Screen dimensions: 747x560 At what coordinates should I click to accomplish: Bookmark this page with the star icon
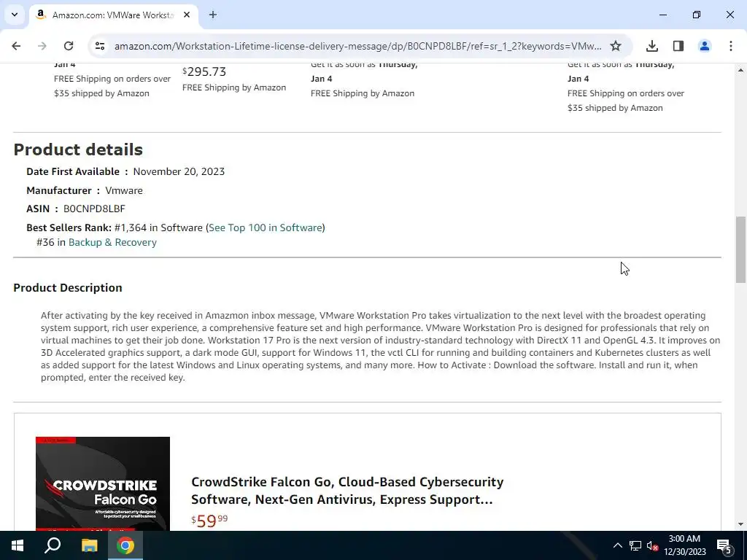[616, 46]
